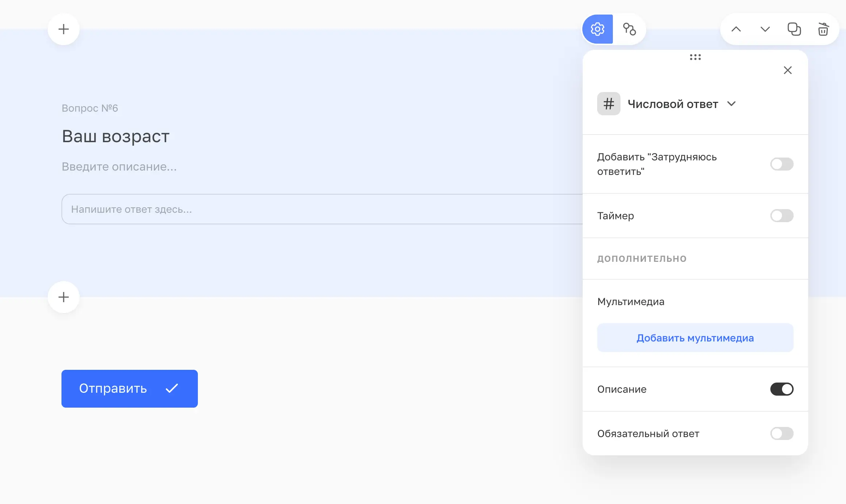The image size is (846, 504).
Task: Expand the question type selector chevron
Action: (x=731, y=104)
